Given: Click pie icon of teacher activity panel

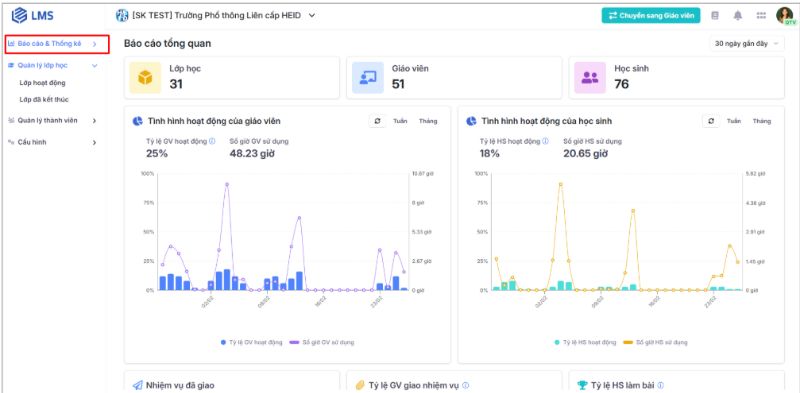Looking at the screenshot, I should [137, 121].
